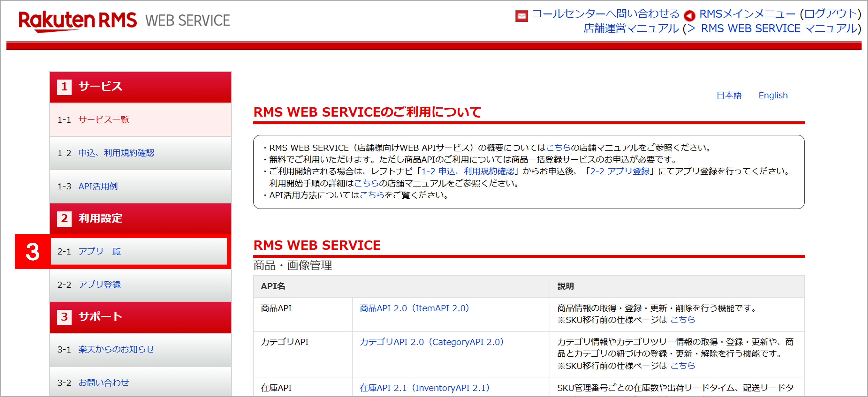
Task: Open コールセンターへ問い合わせる link
Action: pos(605,14)
